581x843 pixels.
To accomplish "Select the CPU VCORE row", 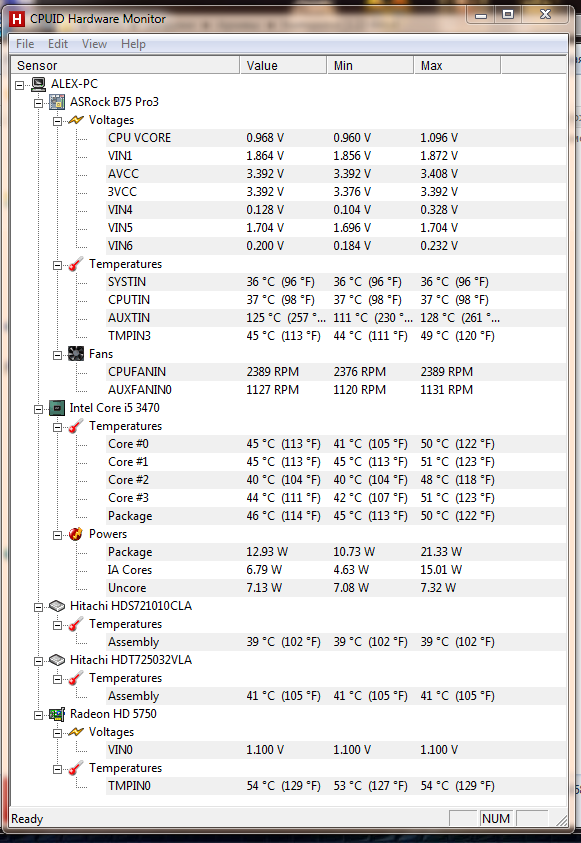I will pos(336,138).
